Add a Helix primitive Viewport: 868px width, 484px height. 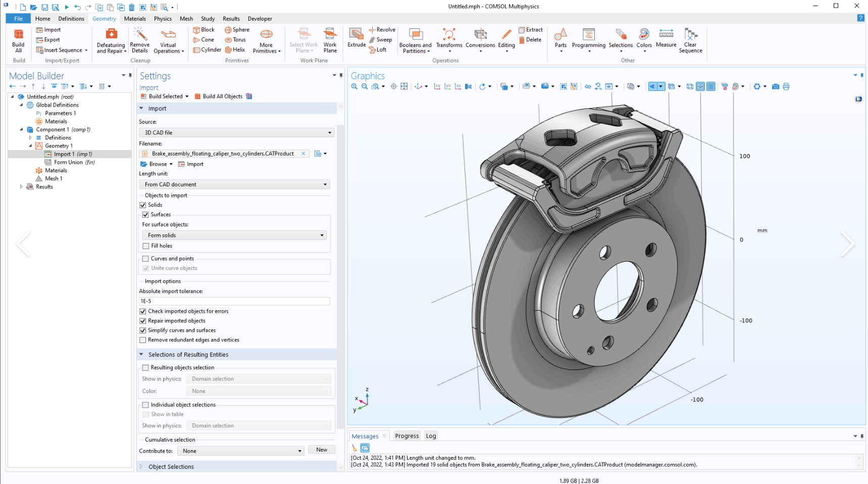[235, 50]
